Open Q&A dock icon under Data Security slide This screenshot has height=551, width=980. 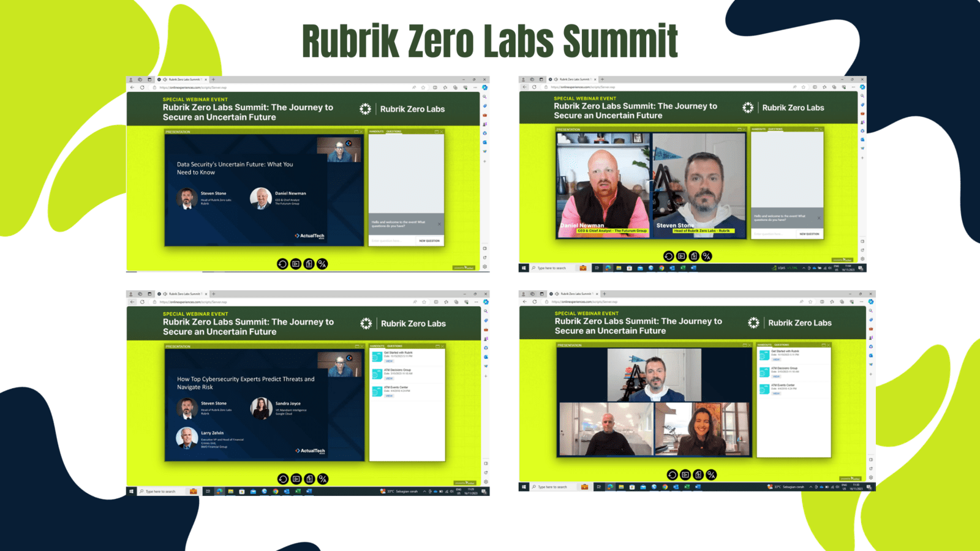(323, 264)
